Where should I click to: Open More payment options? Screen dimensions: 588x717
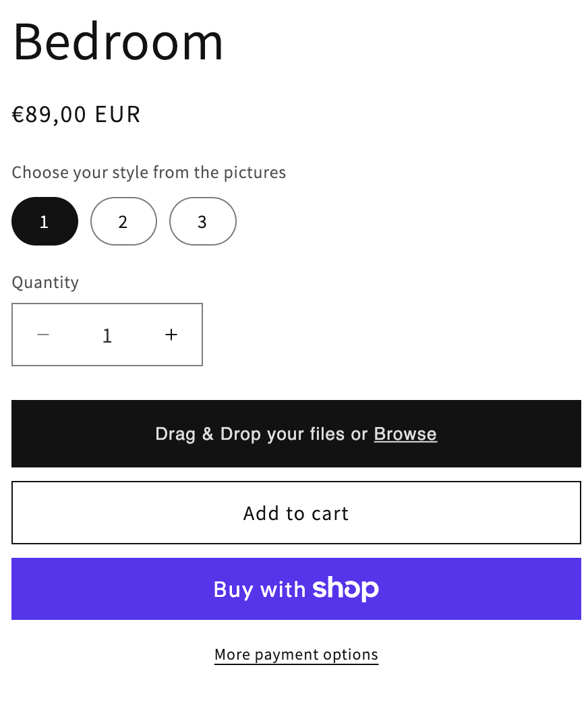click(296, 654)
